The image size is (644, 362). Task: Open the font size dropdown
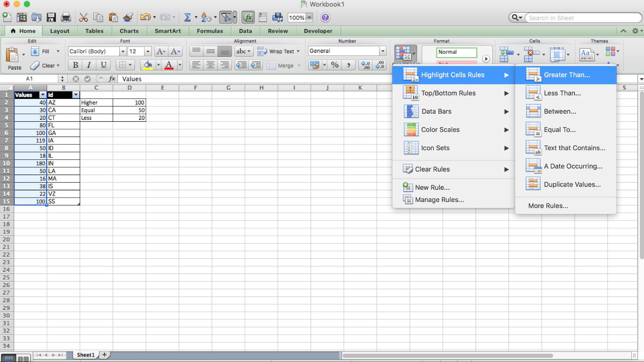[x=148, y=51]
